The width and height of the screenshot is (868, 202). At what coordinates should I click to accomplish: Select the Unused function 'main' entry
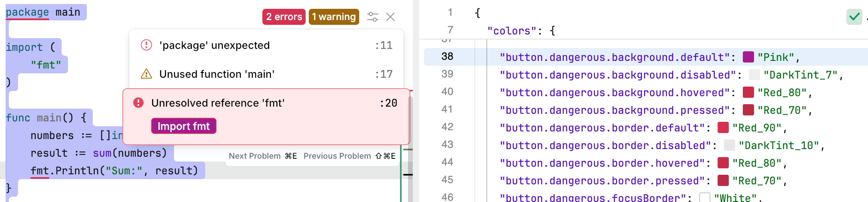tap(217, 74)
